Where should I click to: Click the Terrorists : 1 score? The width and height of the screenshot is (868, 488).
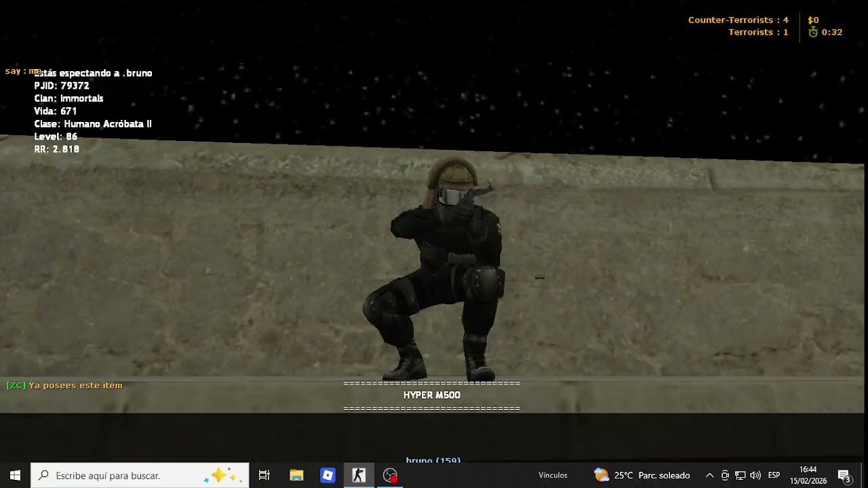pos(758,32)
